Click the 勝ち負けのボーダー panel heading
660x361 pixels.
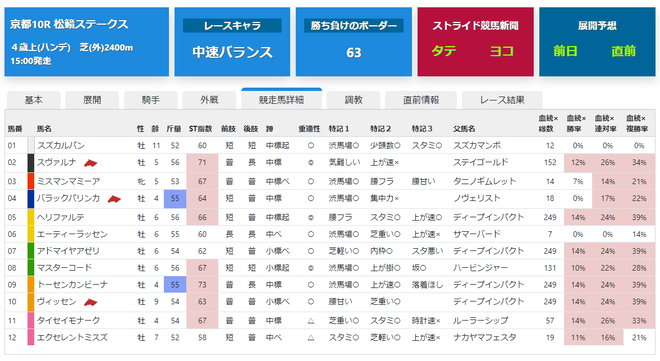click(x=354, y=26)
